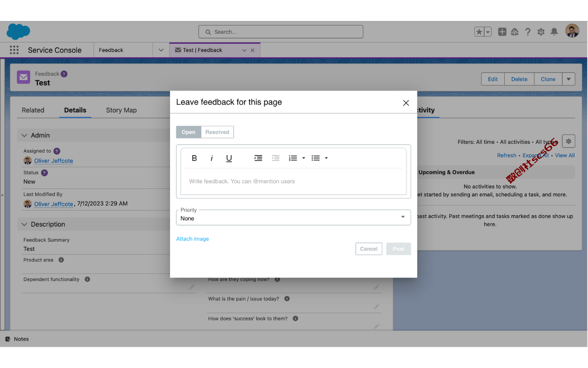Click the edit pencil for Dependent functionality
The width and height of the screenshot is (588, 368).
192,287
